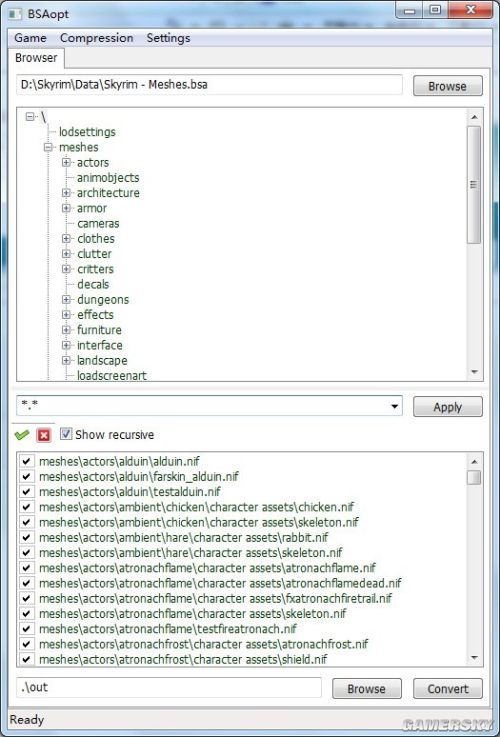Image resolution: width=500 pixels, height=737 pixels.
Task: Uncheck the shield.nif checkbox
Action: coord(26,659)
